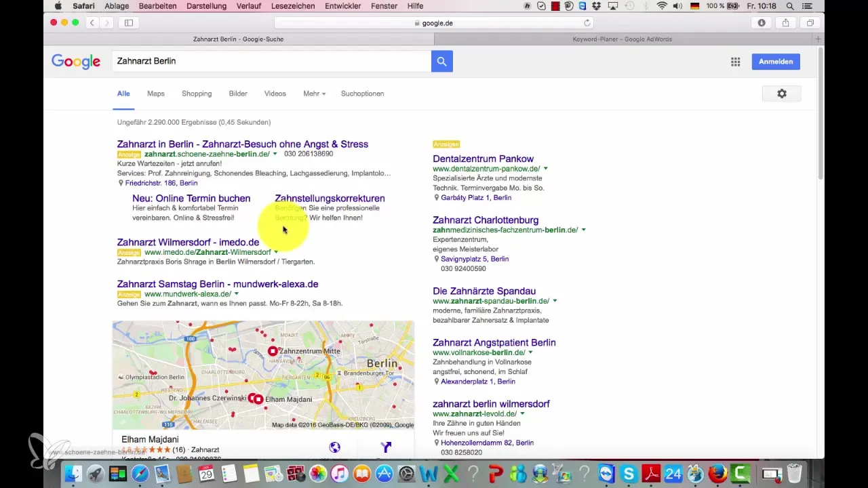Click 'Friedrichstr. 186, Berlin' address link
Image resolution: width=868 pixels, height=488 pixels.
pos(161,183)
